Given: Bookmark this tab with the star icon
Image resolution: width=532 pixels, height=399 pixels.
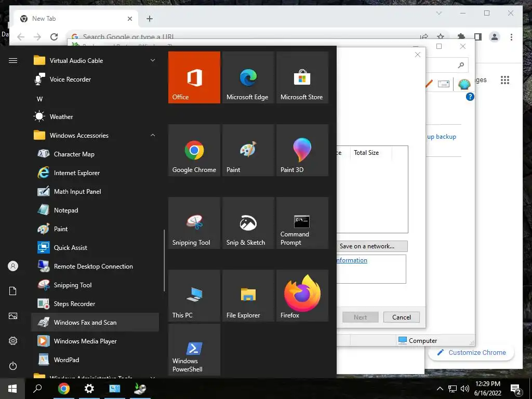Looking at the screenshot, I should 441,37.
